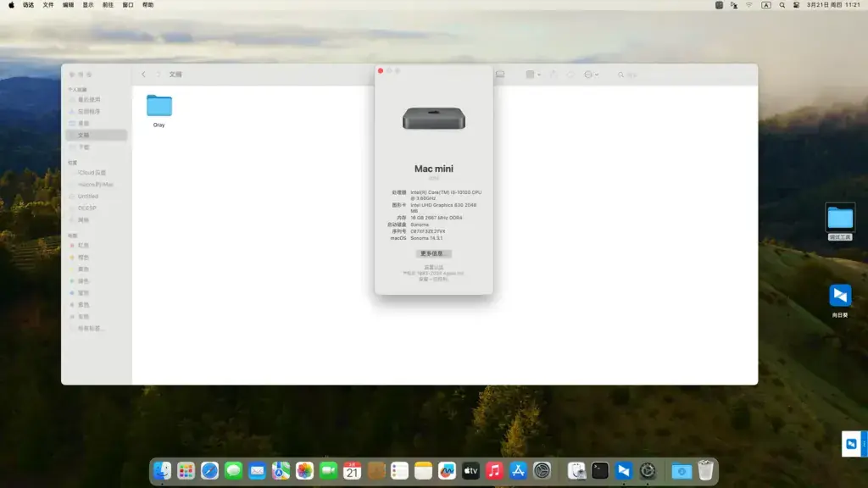Open Terminal from the Dock
The height and width of the screenshot is (488, 868).
coord(600,471)
